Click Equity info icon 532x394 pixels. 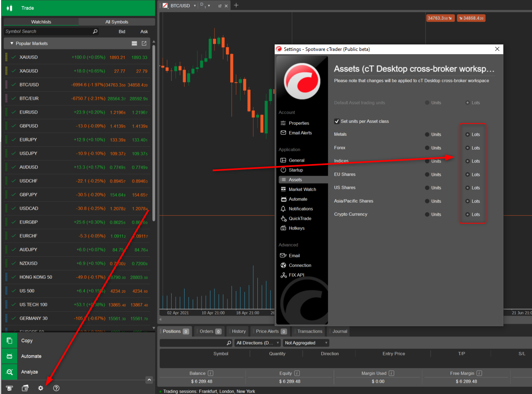pyautogui.click(x=297, y=373)
